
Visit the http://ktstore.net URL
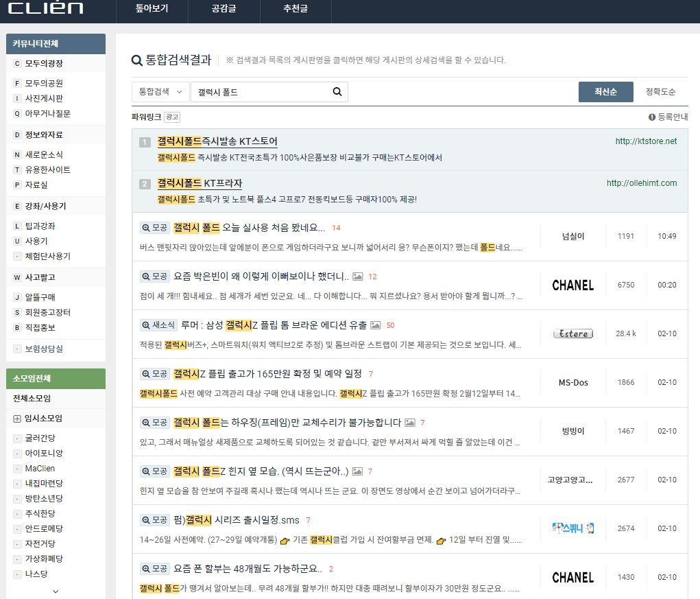[x=646, y=141]
